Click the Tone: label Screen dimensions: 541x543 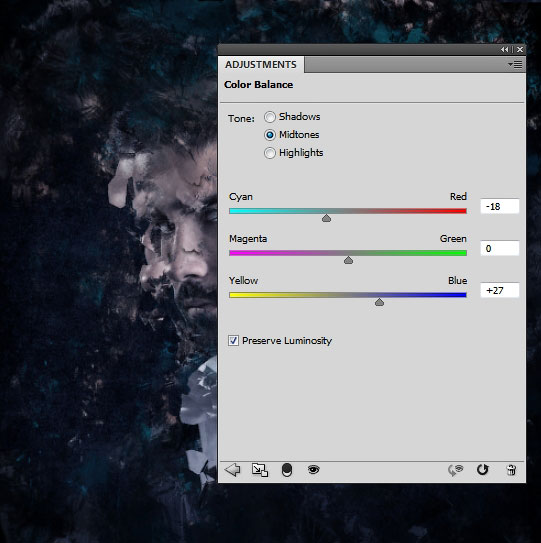(241, 119)
